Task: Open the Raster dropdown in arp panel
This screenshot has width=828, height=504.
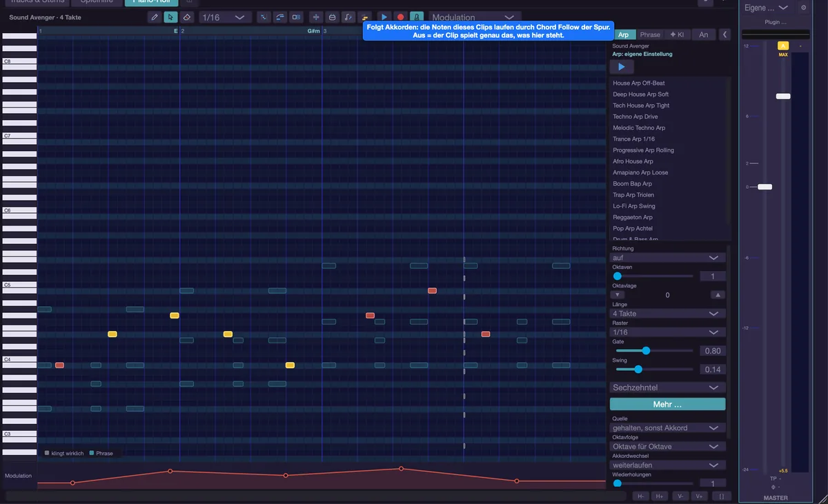Action: [x=668, y=332]
